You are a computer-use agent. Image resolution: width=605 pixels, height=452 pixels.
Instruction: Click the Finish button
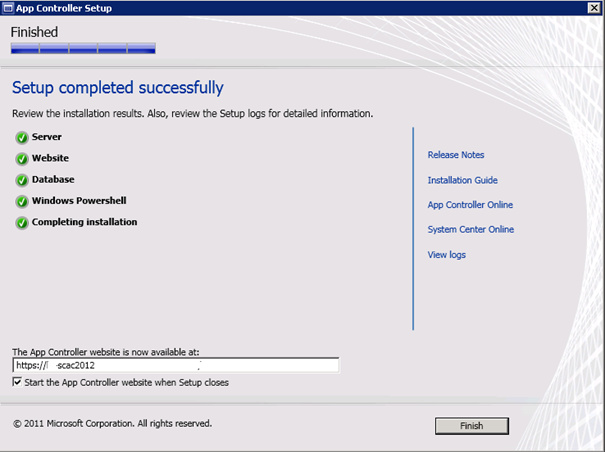[471, 426]
